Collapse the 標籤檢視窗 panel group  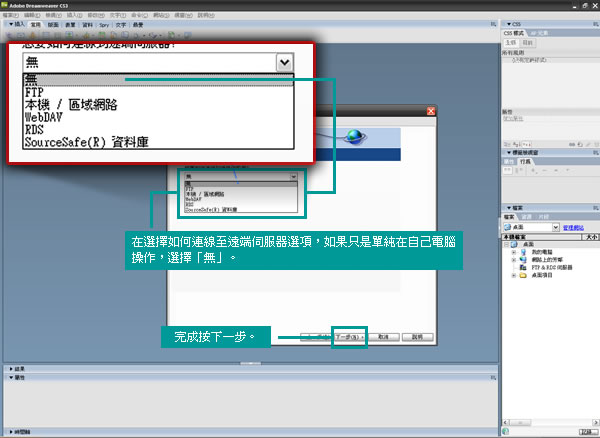click(509, 153)
